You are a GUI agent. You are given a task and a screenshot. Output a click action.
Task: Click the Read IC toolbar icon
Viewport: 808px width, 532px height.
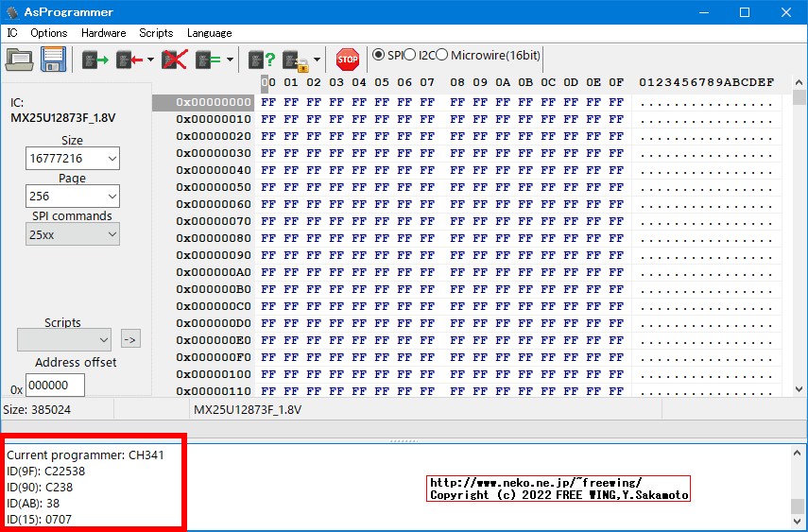95,60
